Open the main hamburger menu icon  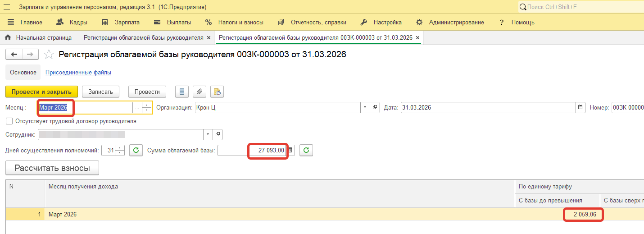[7, 7]
